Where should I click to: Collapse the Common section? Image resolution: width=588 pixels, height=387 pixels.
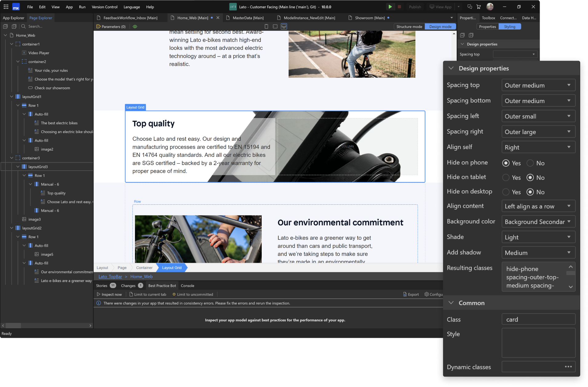coord(451,303)
